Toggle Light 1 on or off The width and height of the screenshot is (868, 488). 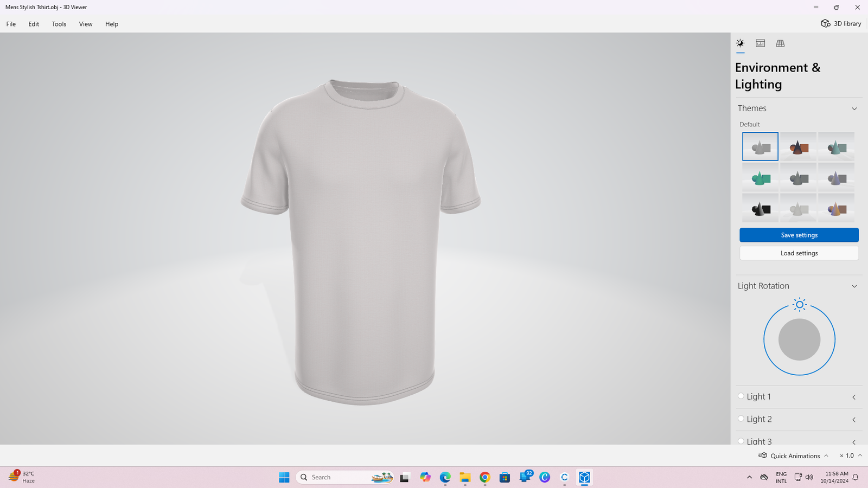pos(741,396)
